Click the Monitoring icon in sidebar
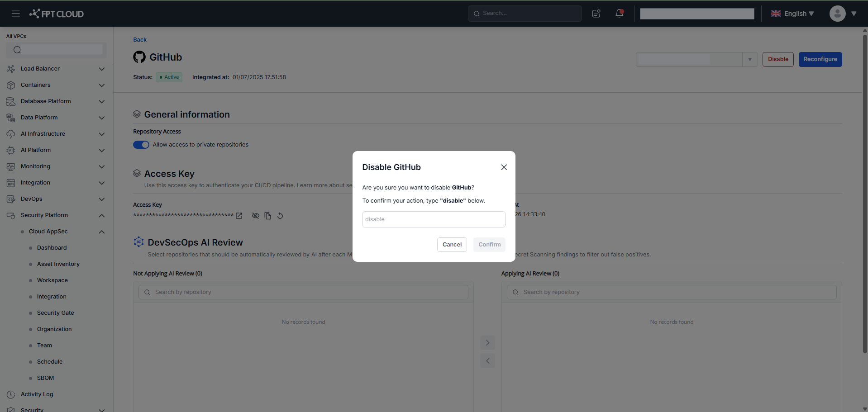The height and width of the screenshot is (412, 868). (x=11, y=166)
